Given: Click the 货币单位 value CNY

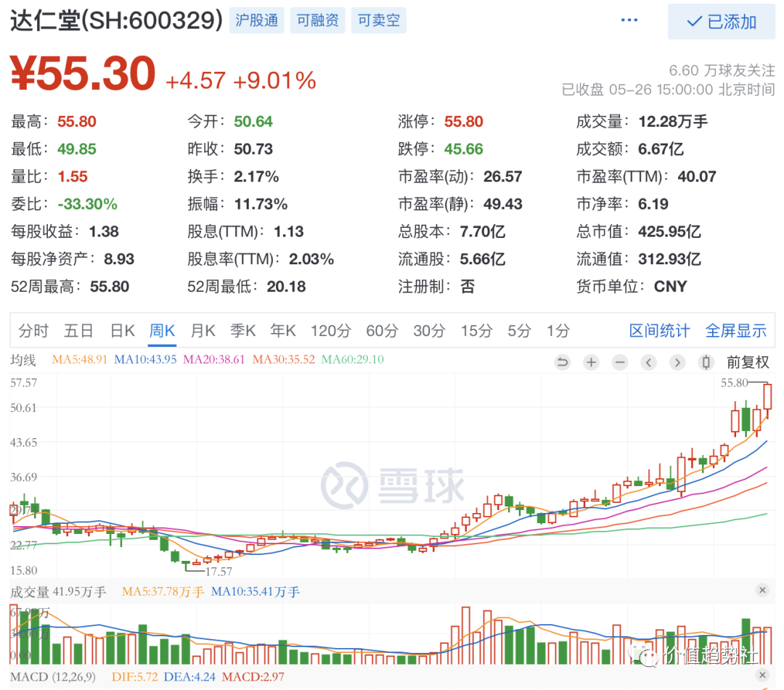Looking at the screenshot, I should point(671,287).
